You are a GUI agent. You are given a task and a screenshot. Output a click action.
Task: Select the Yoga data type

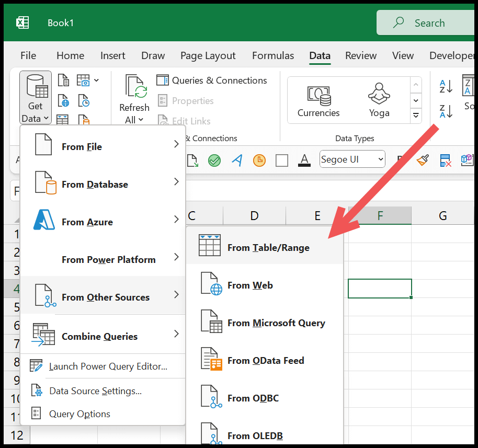pos(379,100)
